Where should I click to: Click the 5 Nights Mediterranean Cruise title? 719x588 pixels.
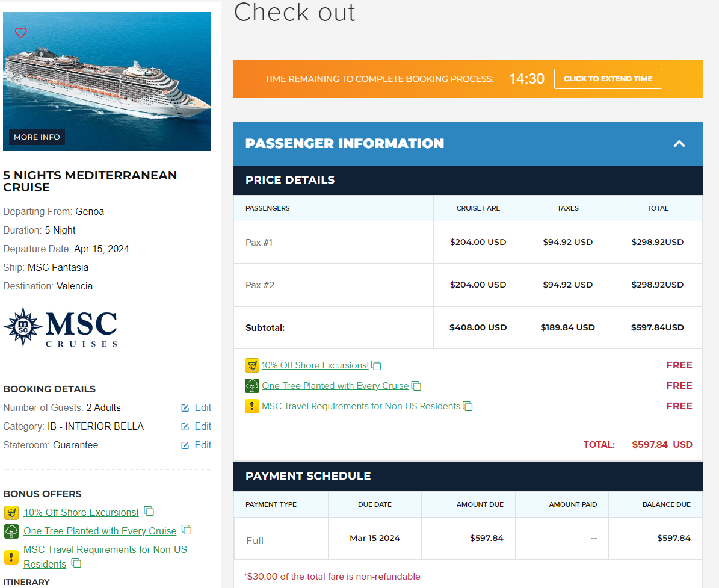click(x=90, y=181)
